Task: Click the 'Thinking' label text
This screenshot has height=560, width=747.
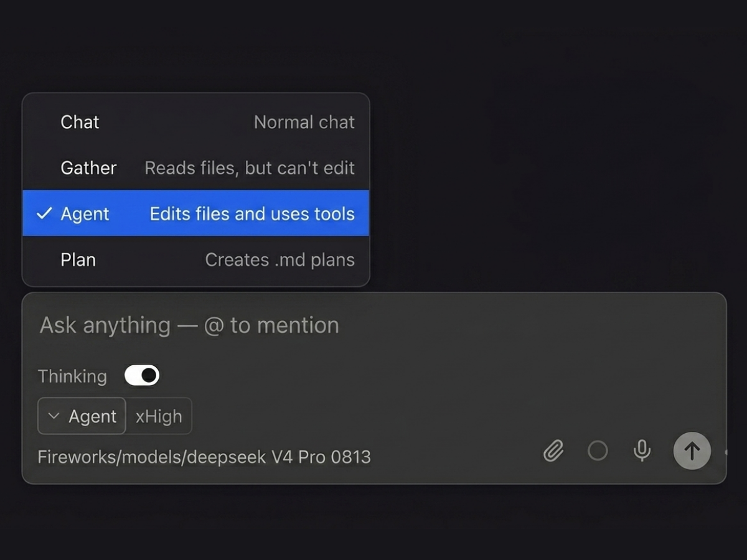Action: tap(72, 376)
